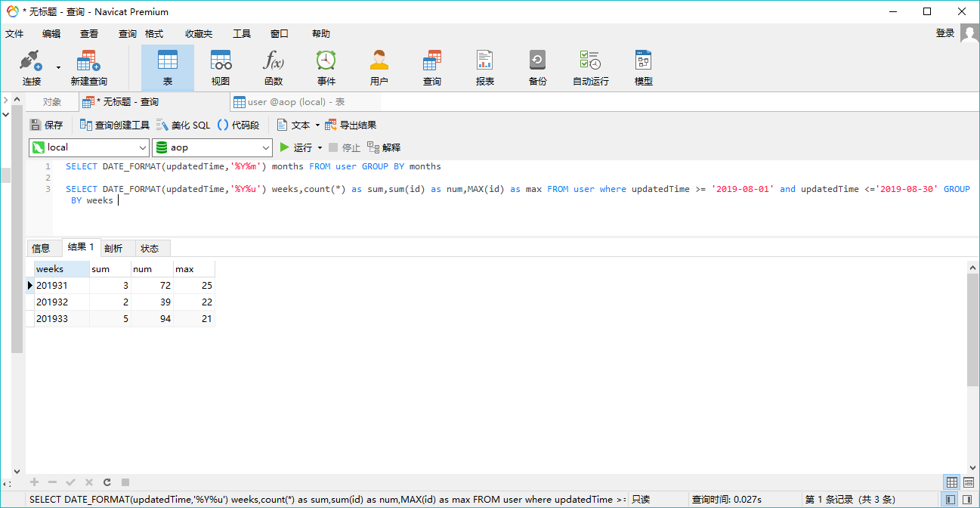Open the Edit (编辑) menu
This screenshot has height=508, width=980.
51,34
